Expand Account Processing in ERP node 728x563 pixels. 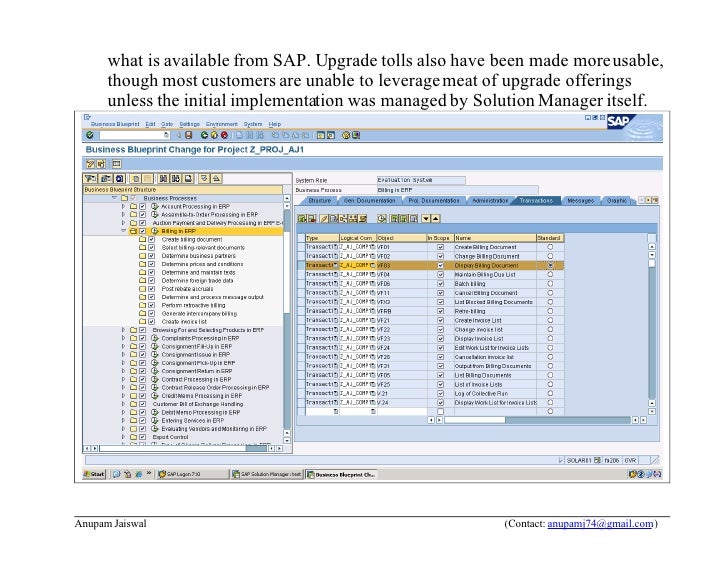pos(123,206)
